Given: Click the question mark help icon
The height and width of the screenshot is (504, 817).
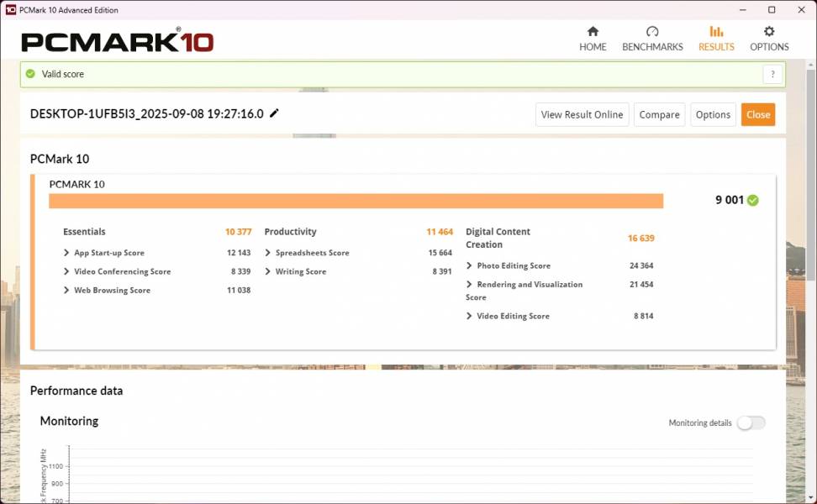Looking at the screenshot, I should [x=772, y=74].
